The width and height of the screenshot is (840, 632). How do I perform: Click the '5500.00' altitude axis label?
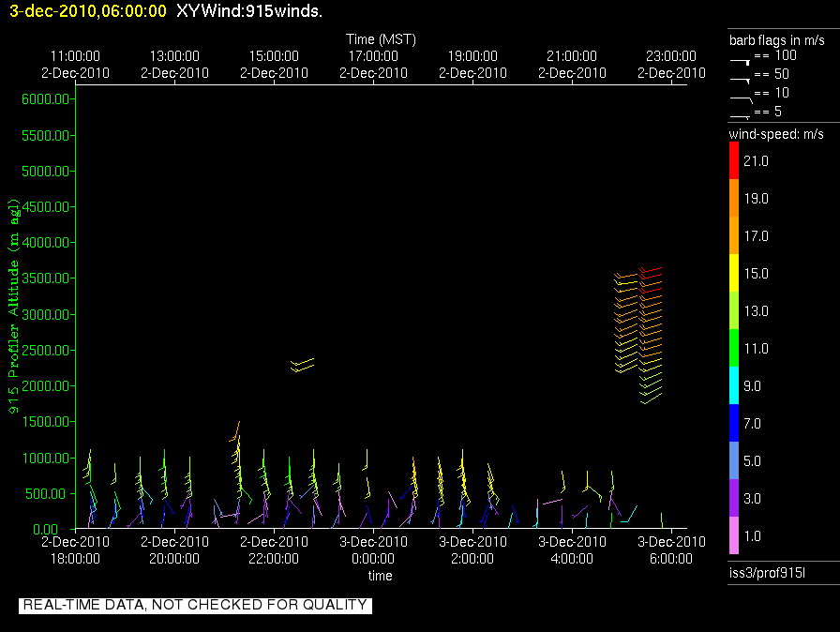(46, 136)
